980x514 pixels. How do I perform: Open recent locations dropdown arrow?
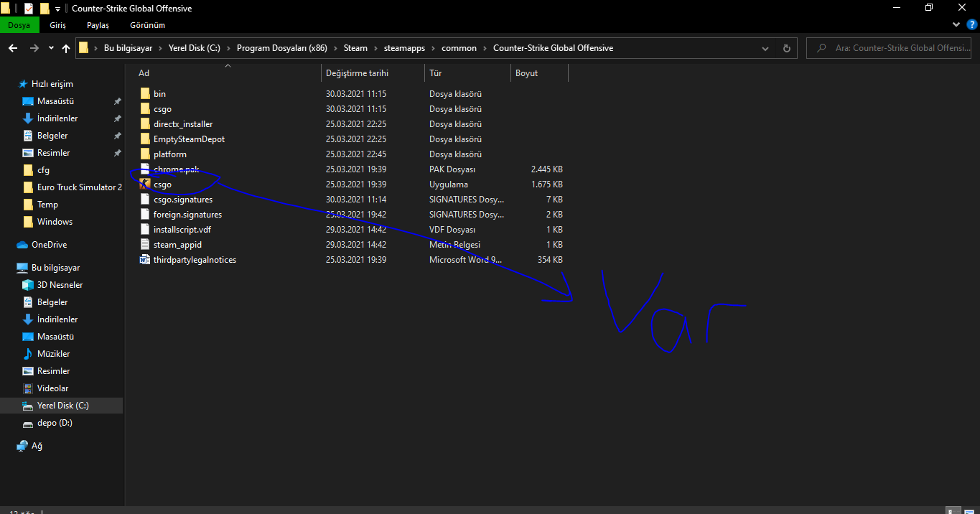51,48
